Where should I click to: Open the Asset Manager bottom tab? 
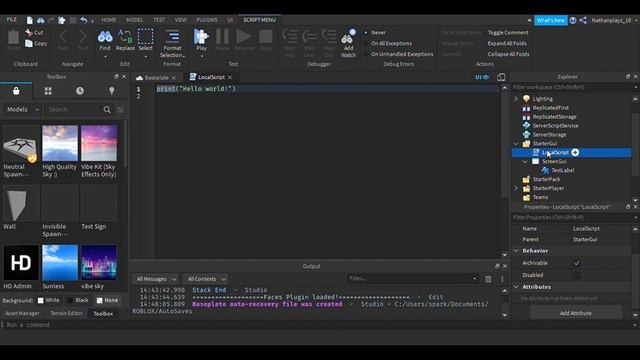(22, 313)
